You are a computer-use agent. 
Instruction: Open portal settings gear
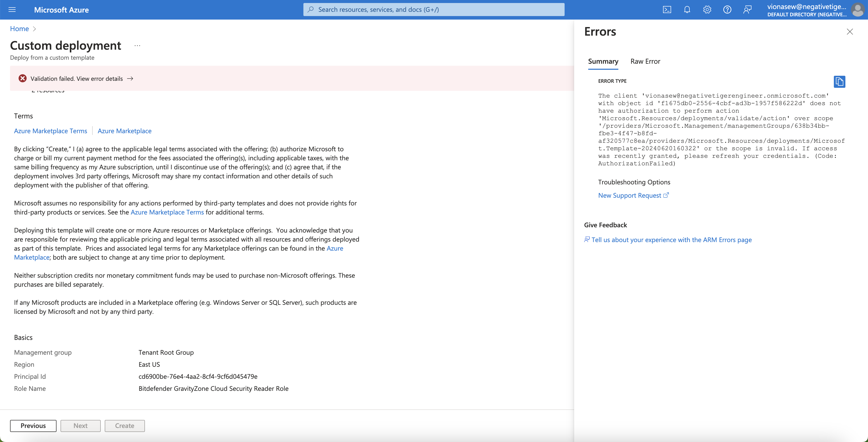pos(707,10)
